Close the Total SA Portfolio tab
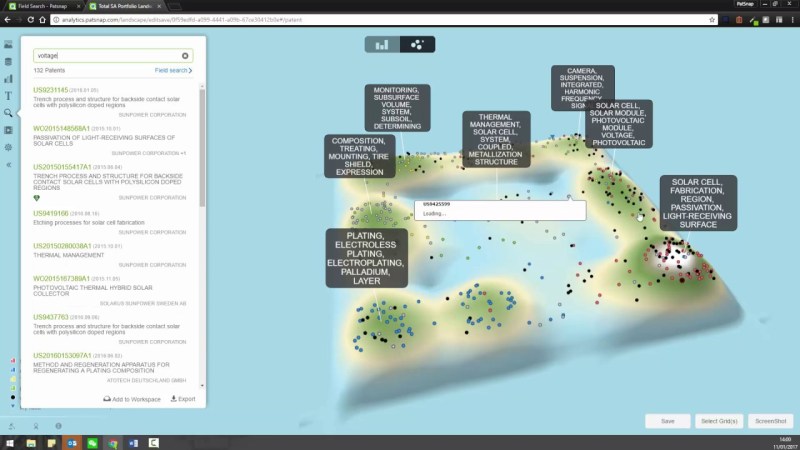Image resolution: width=800 pixels, height=450 pixels. point(159,6)
